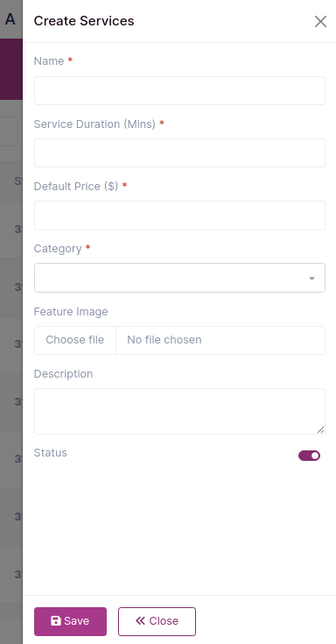Click the Default Price ($) label

[76, 186]
